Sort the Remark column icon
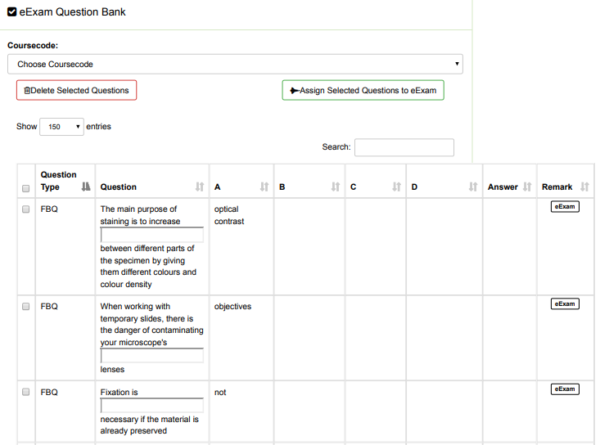The width and height of the screenshot is (600, 445). 585,187
